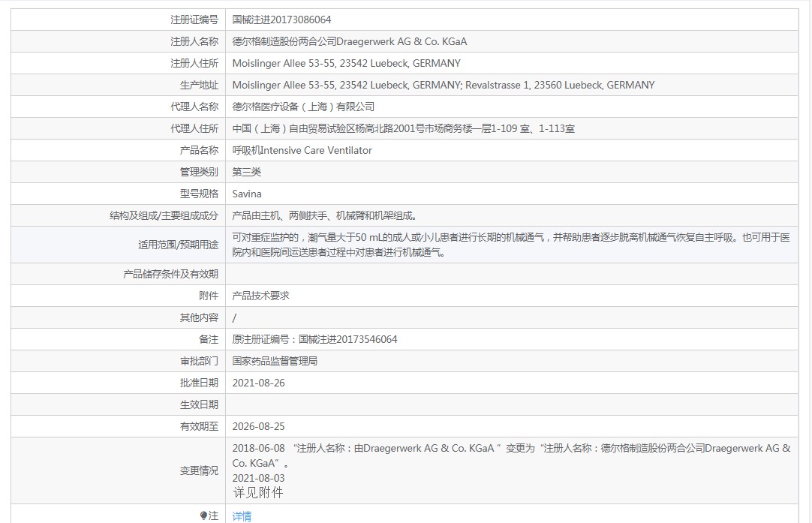Select the 详见附件 text in changes

click(x=258, y=492)
